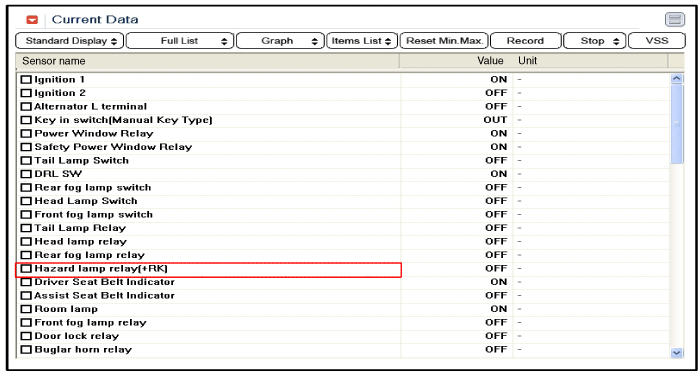700x377 pixels.
Task: Click the ON value for Room lamp
Action: [x=499, y=309]
